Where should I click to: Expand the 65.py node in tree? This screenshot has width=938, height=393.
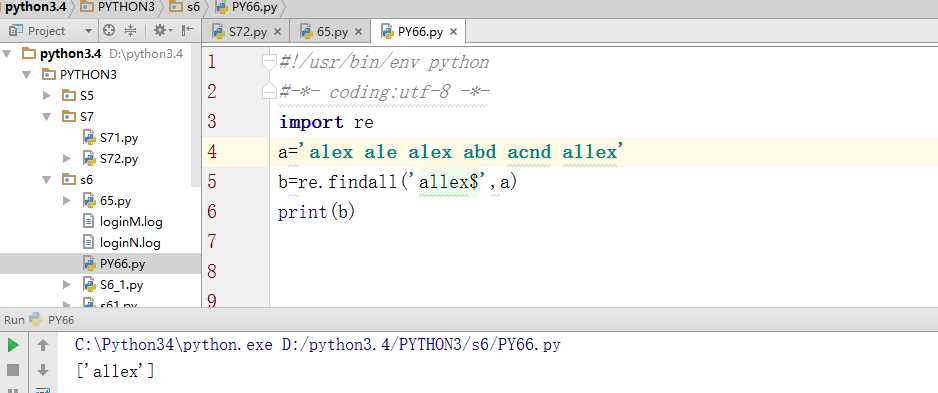point(67,200)
